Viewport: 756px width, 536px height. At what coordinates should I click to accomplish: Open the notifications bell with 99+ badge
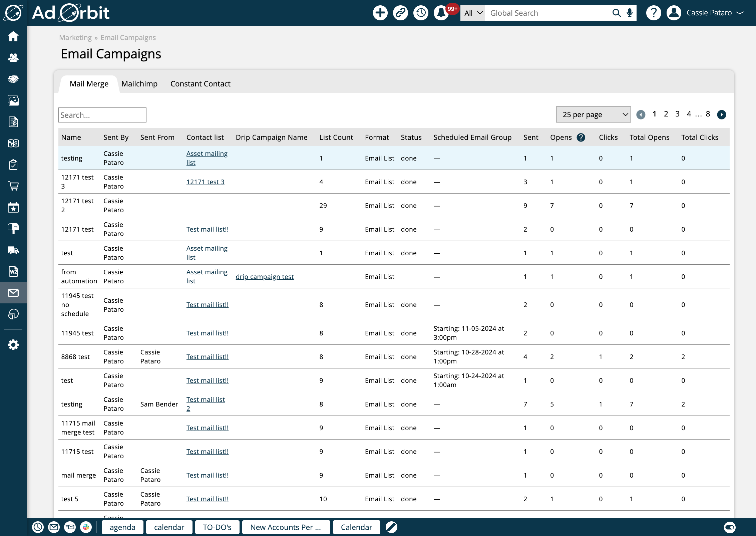point(441,13)
